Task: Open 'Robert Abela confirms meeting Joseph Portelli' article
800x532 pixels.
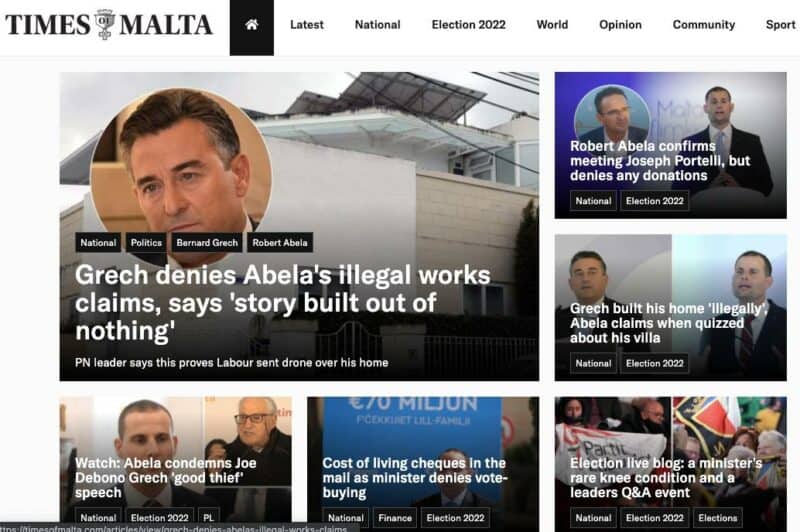Action: tap(660, 161)
